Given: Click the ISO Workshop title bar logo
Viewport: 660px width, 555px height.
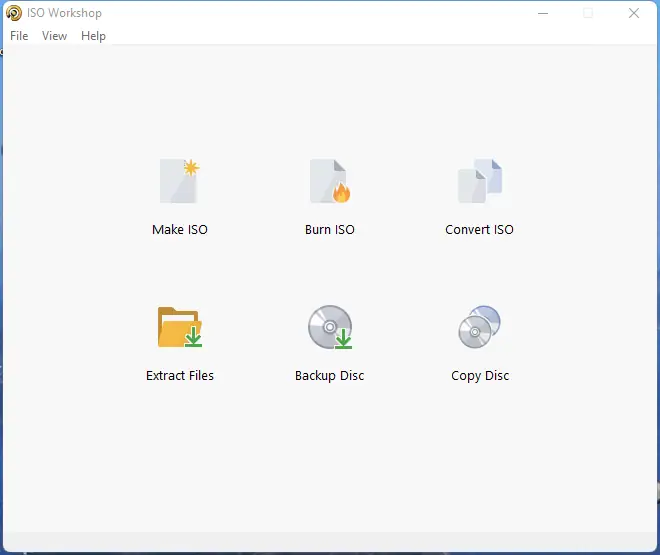Looking at the screenshot, I should pyautogui.click(x=14, y=13).
